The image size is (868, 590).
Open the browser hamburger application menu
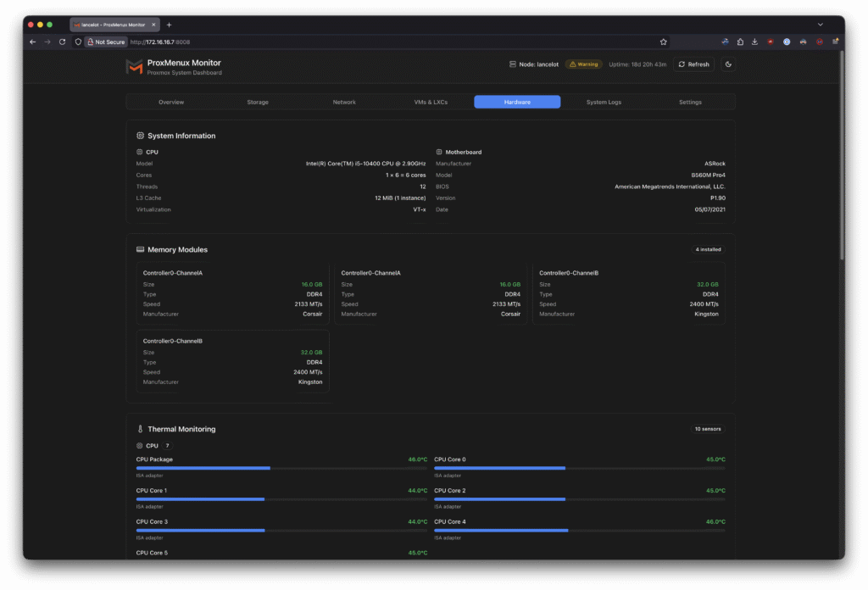(835, 42)
